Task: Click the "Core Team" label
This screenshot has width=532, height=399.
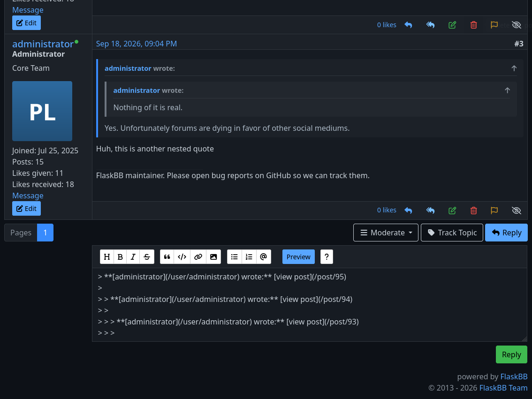Action: click(x=31, y=68)
